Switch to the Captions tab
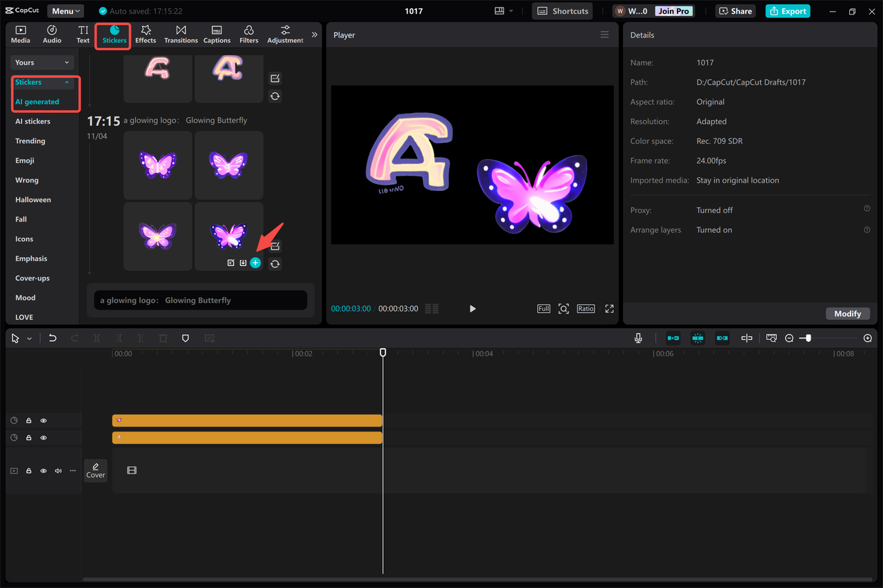Screen dimensions: 883x588 coord(217,34)
